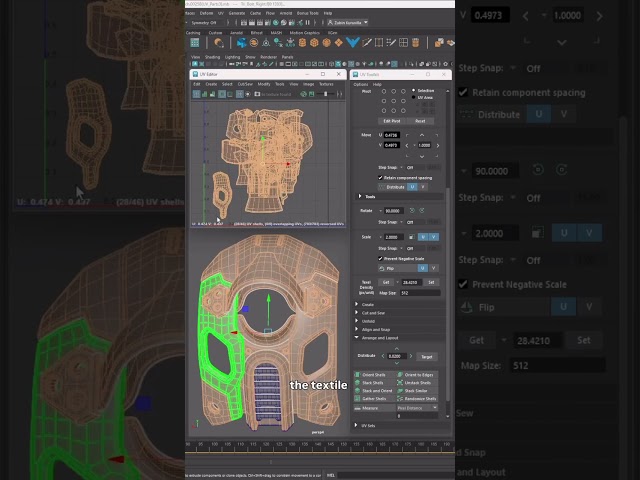Click the pause icon in the status line
Image resolution: width=640 pixels, height=480 pixels.
point(308,22)
